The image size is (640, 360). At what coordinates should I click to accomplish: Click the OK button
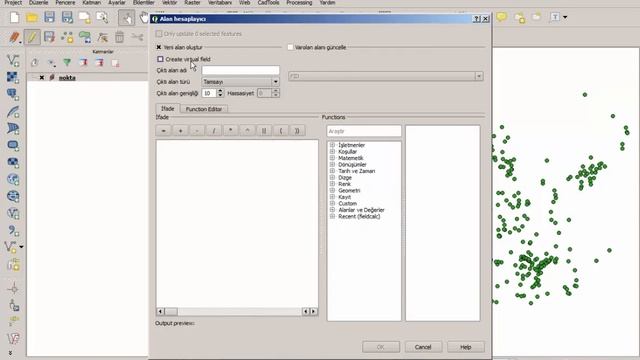tap(380, 347)
